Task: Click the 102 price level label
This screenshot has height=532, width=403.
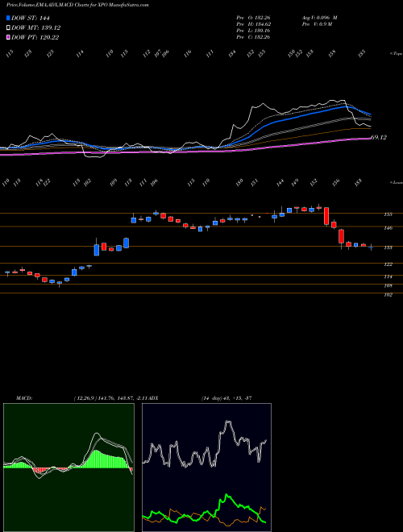Action: click(x=388, y=295)
